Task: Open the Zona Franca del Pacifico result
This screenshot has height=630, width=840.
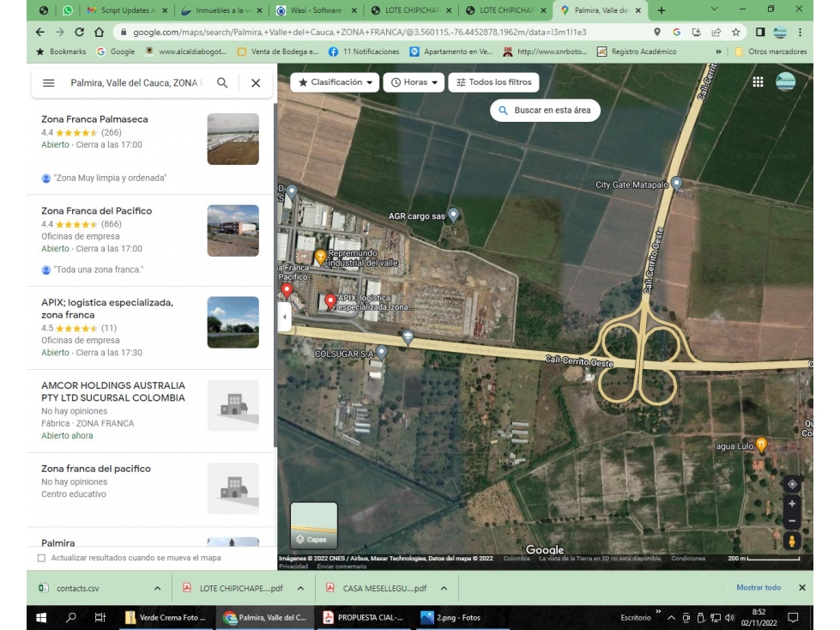Action: 150,240
